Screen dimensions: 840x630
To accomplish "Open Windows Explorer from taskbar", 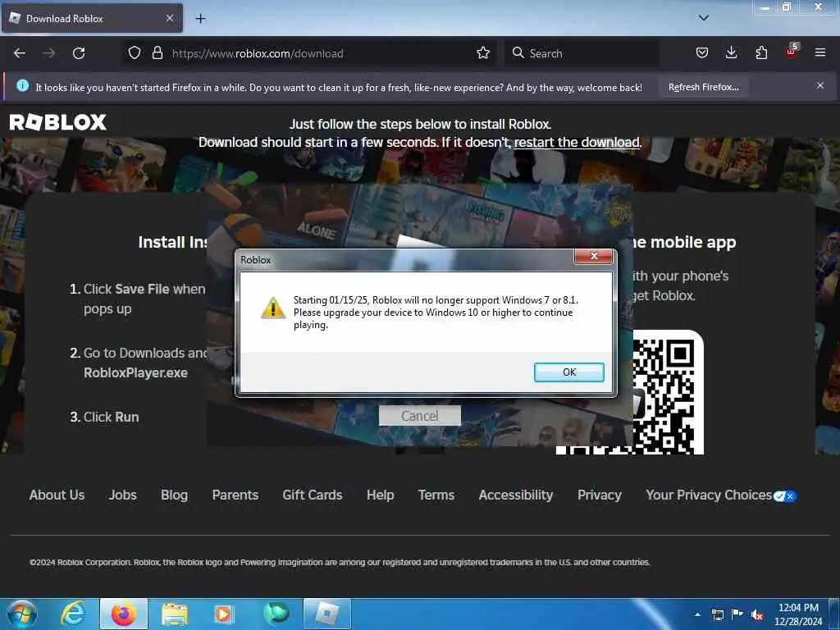I will pos(175,614).
